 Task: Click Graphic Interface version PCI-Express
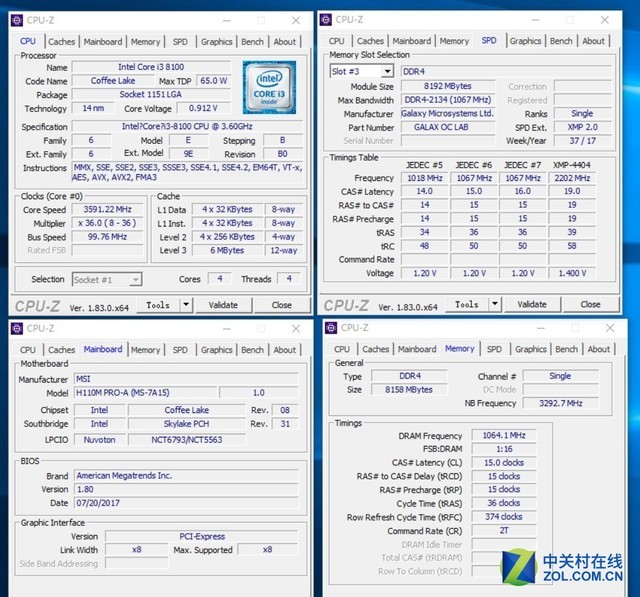(202, 536)
